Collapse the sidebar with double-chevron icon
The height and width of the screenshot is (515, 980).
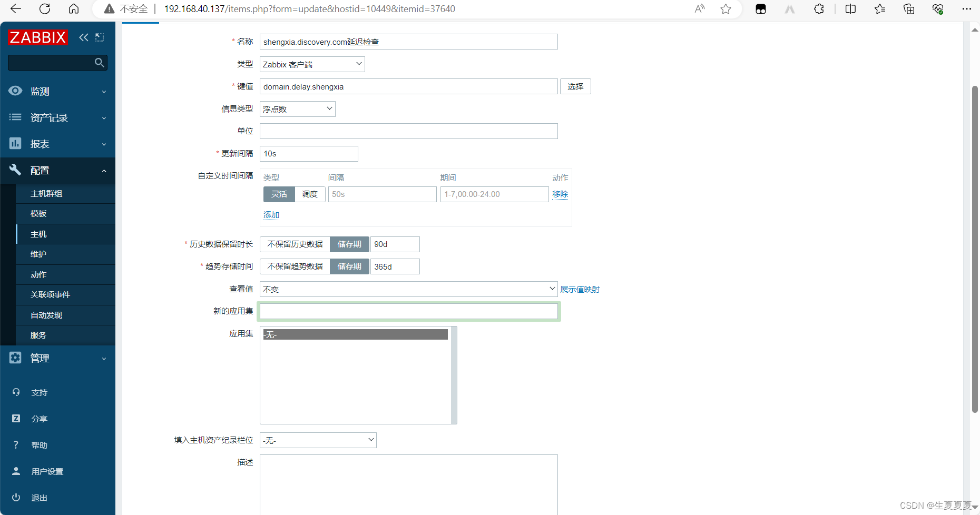point(84,37)
